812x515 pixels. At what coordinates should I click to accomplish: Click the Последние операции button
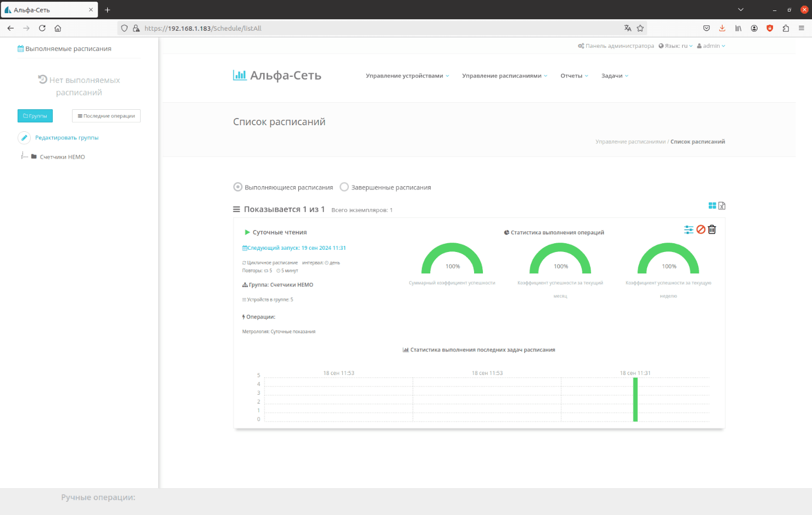(106, 116)
